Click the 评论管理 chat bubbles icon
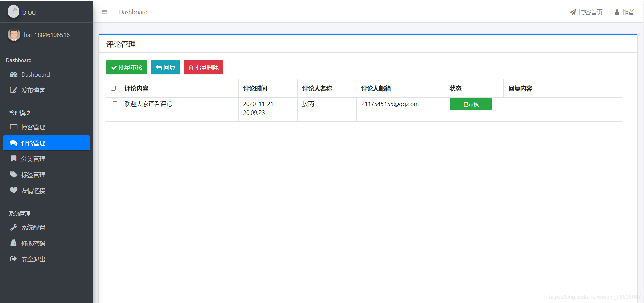This screenshot has height=303, width=644. click(x=14, y=143)
